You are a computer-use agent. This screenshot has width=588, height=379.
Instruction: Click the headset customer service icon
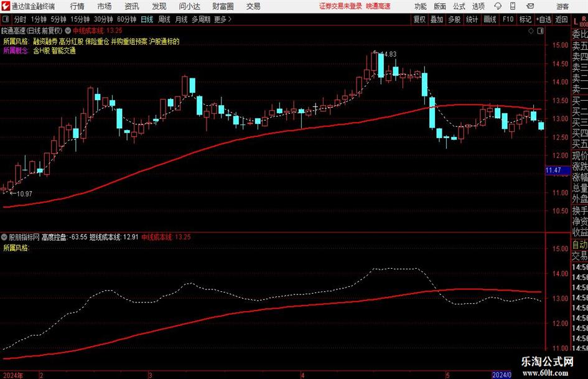tap(498, 6)
